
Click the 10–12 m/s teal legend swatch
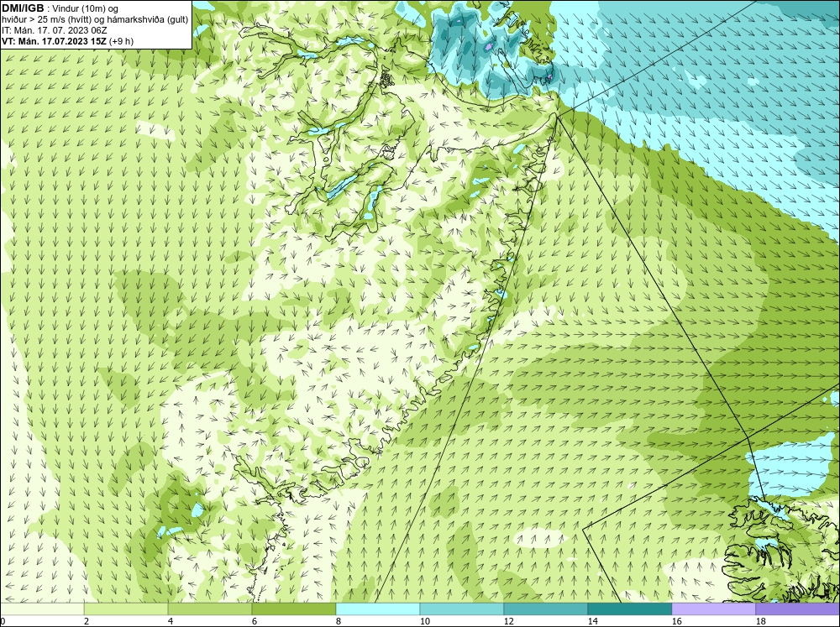point(462,609)
